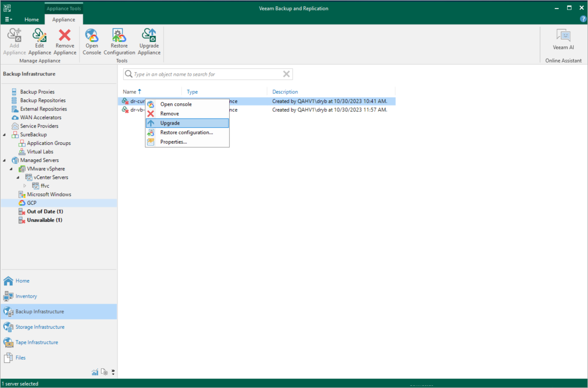Click the dr-cur appliance row icon
588x388 pixels.
[126, 102]
